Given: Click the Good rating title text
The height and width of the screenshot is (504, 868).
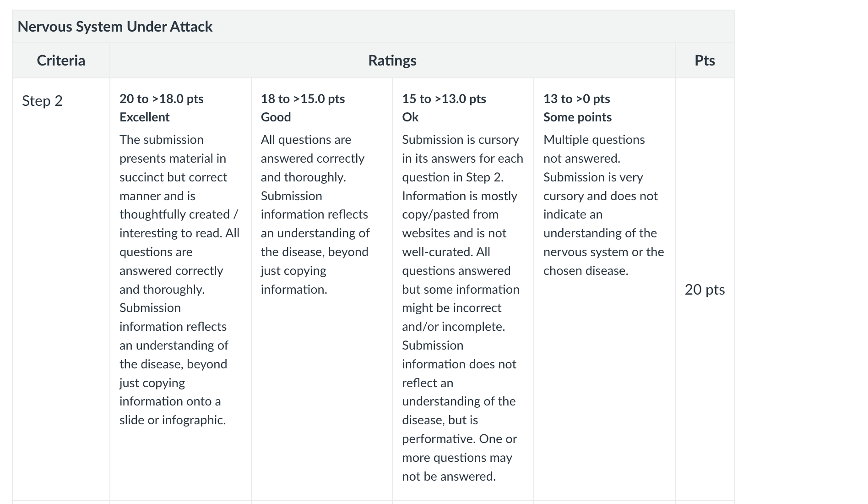Looking at the screenshot, I should tap(276, 117).
